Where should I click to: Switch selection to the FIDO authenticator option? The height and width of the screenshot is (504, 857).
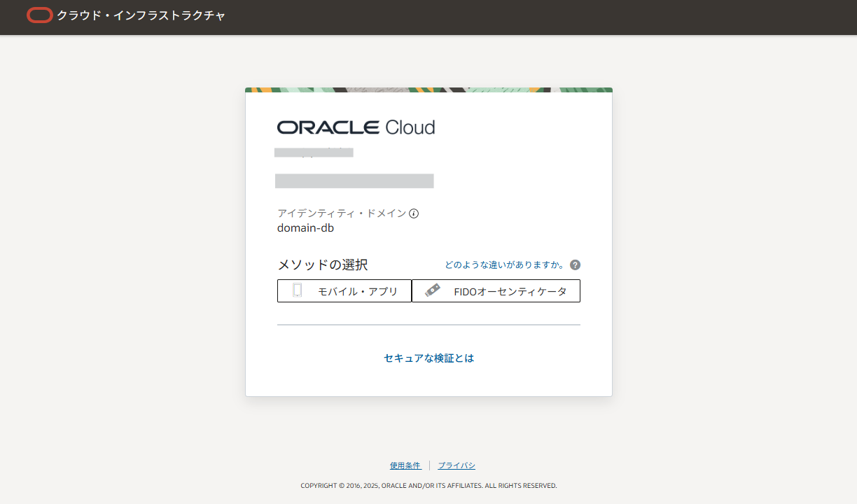[496, 290]
